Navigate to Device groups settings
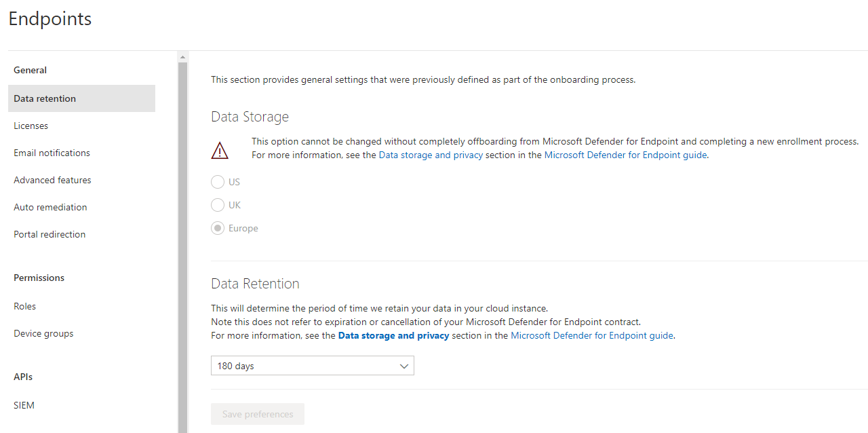This screenshot has height=433, width=868. point(43,333)
